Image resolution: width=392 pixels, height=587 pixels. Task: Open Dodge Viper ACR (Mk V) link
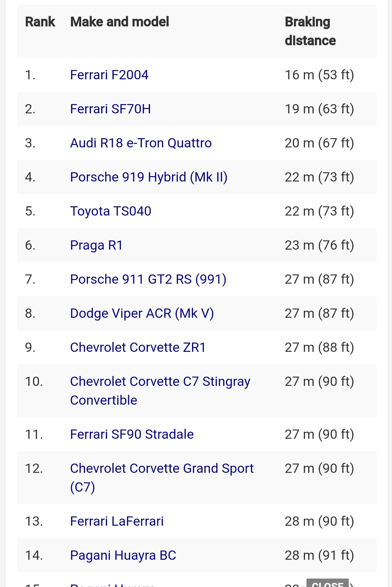click(142, 313)
